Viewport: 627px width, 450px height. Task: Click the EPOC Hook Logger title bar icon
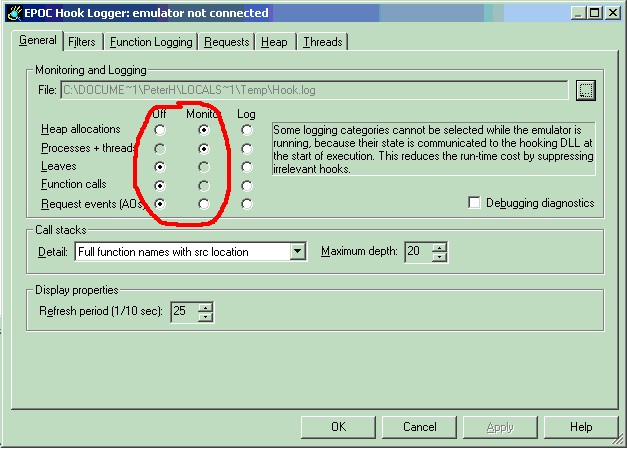pos(14,13)
